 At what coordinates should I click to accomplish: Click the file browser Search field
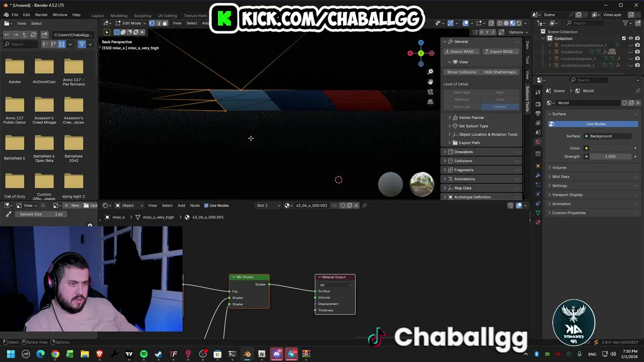21,44
